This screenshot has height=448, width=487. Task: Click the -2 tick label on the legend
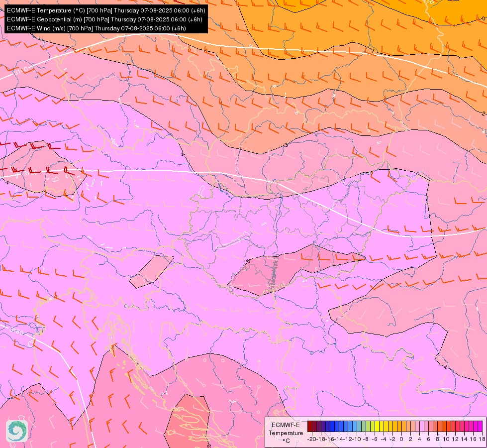[392, 439]
